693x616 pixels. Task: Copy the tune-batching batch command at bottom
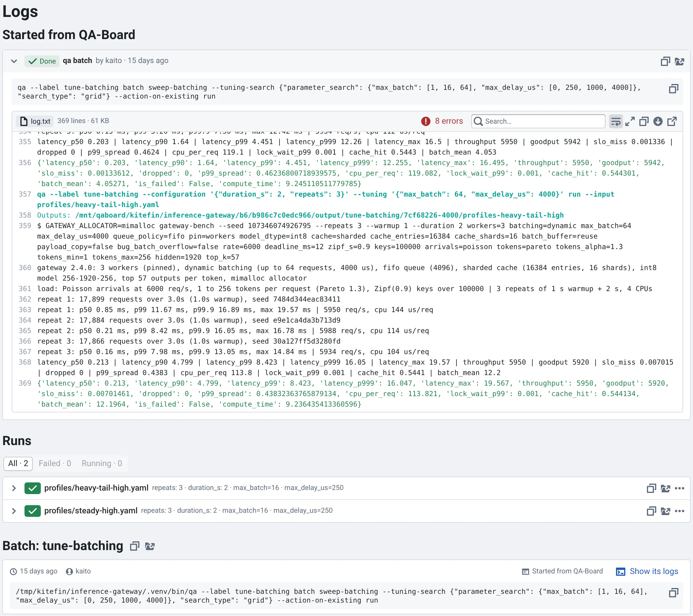pyautogui.click(x=673, y=593)
